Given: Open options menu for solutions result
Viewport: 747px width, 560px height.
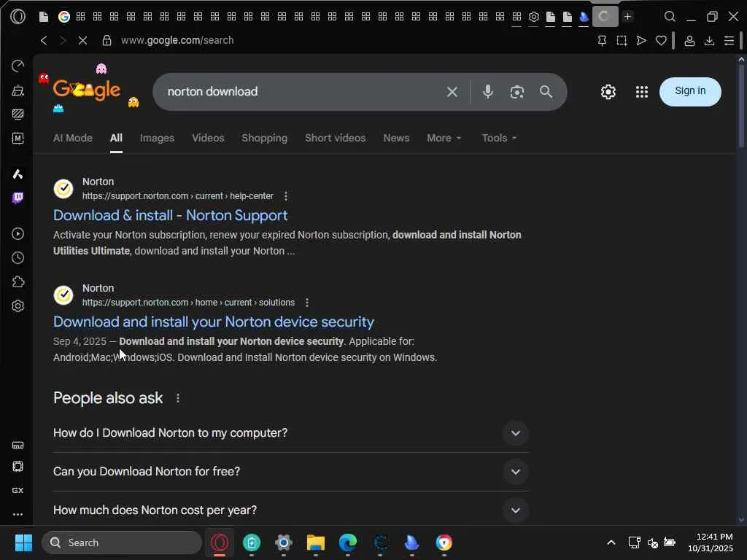Looking at the screenshot, I should [307, 303].
